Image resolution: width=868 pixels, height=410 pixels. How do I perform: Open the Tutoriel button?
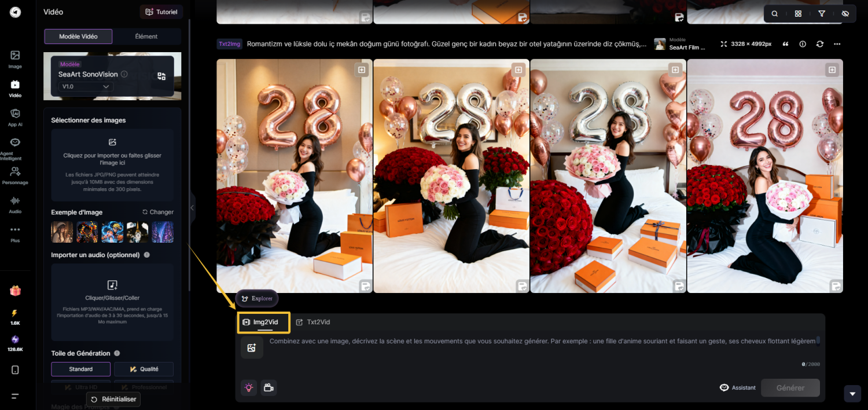click(x=161, y=12)
